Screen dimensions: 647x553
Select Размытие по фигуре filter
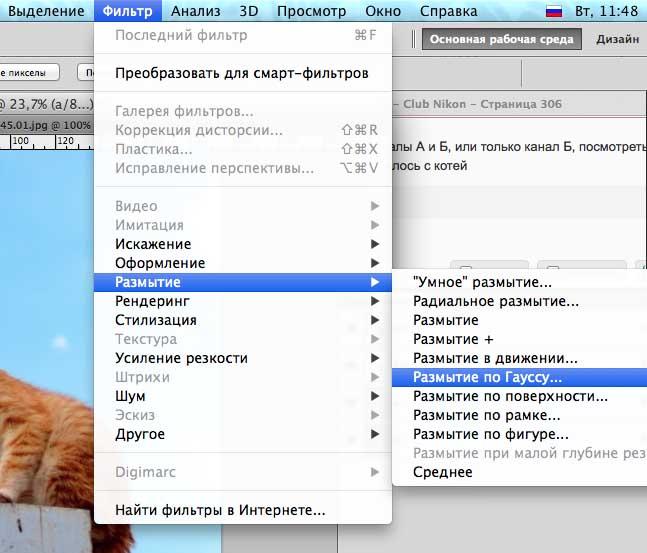click(x=519, y=434)
